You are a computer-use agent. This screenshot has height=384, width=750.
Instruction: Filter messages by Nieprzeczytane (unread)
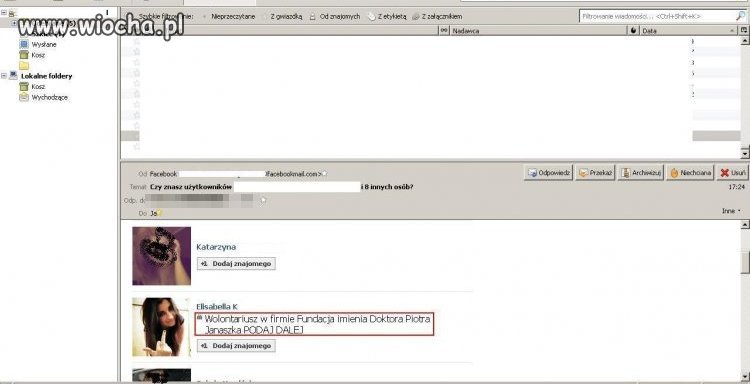[x=228, y=16]
